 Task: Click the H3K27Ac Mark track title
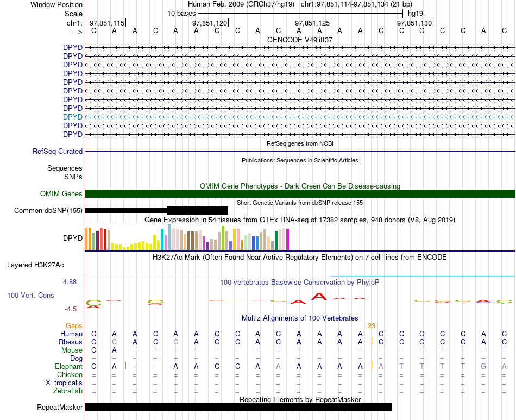coord(300,257)
